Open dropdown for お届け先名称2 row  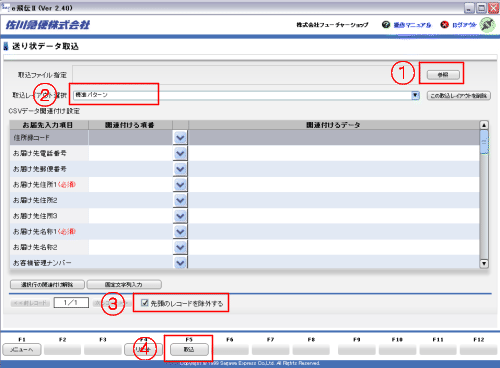tap(180, 247)
